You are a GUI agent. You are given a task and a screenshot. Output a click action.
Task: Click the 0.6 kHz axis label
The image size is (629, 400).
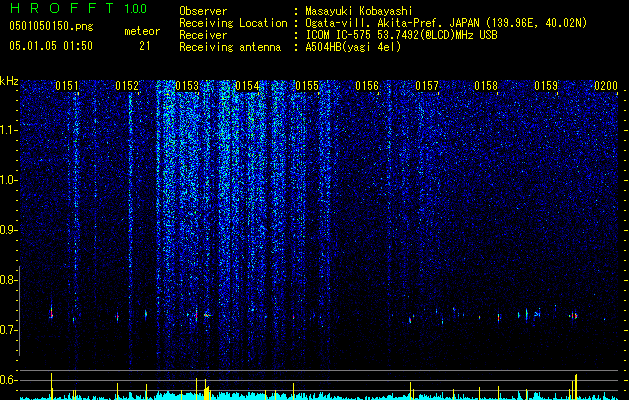pos(9,380)
